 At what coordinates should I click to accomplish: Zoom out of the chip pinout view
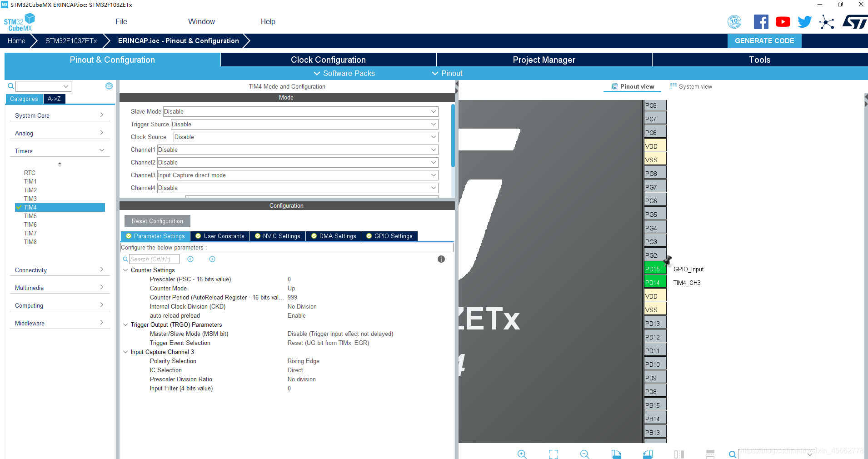coord(585,454)
